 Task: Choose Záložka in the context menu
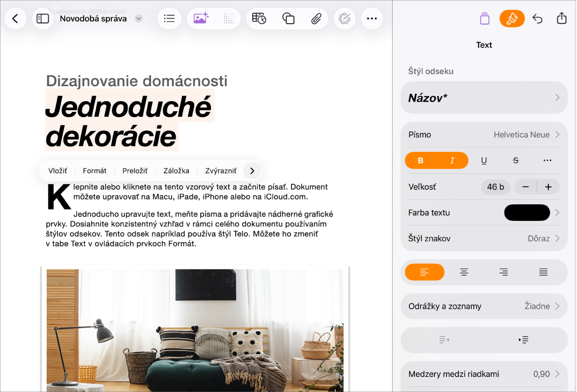(176, 171)
